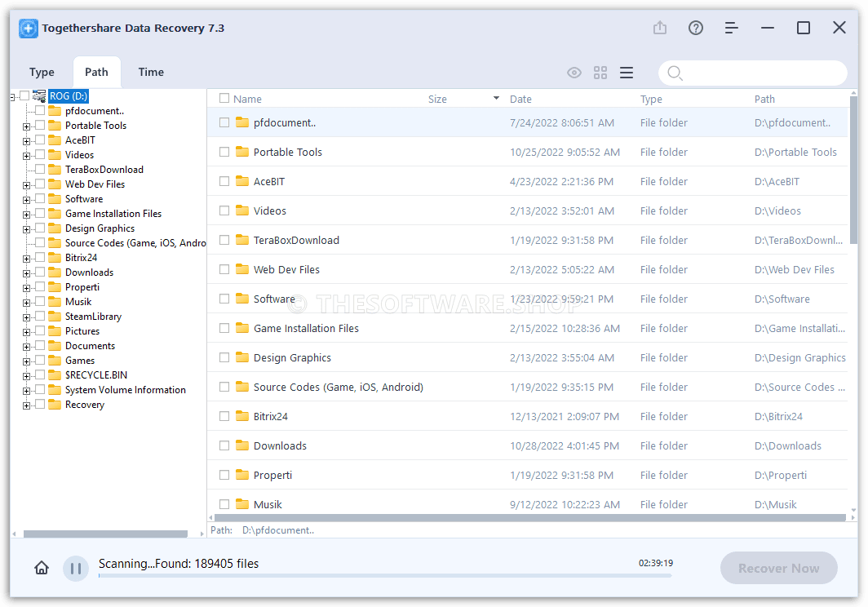Select Properti in the folder tree
Image resolution: width=868 pixels, height=607 pixels.
[82, 287]
